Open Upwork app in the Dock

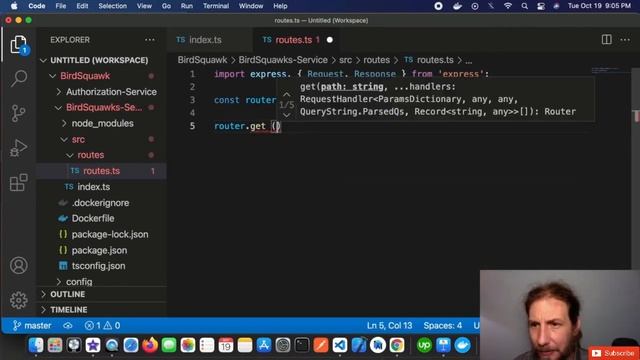pyautogui.click(x=424, y=345)
